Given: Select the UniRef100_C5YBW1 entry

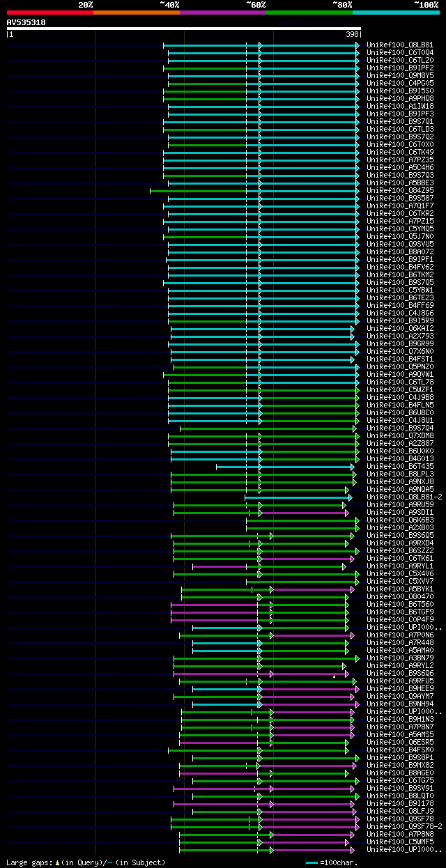Looking at the screenshot, I should click(400, 290).
